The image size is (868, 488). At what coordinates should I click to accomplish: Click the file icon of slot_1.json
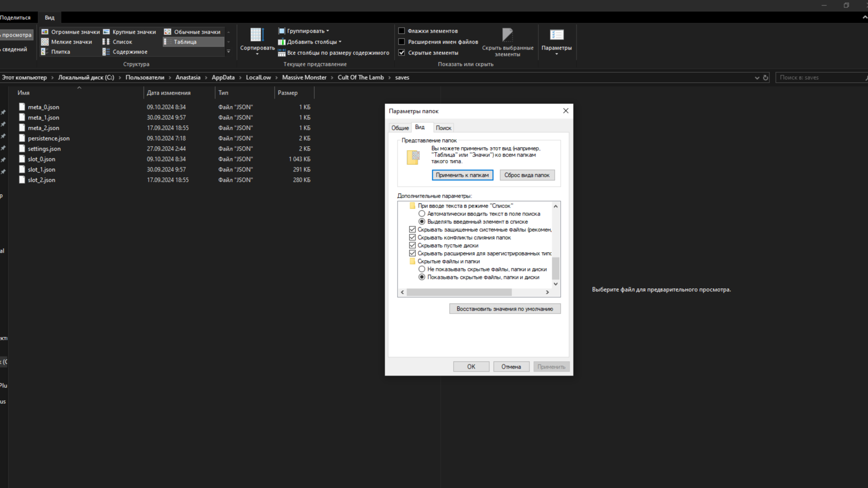pos(22,169)
